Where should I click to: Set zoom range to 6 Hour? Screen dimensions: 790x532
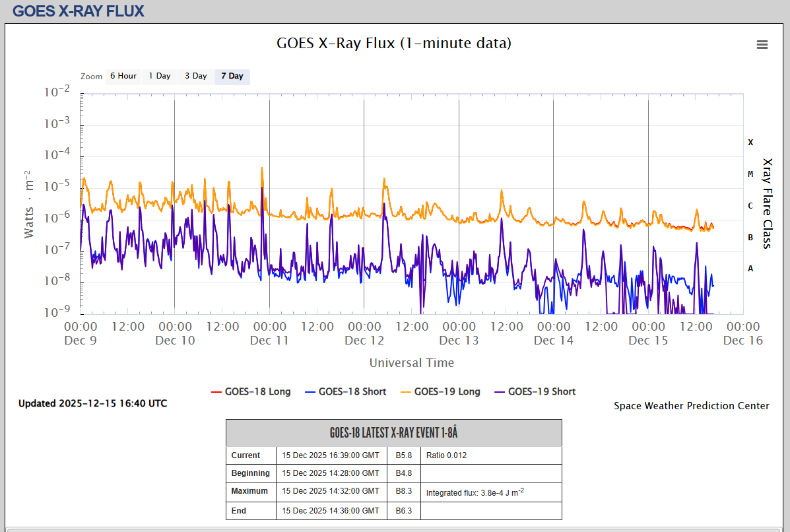coord(123,77)
